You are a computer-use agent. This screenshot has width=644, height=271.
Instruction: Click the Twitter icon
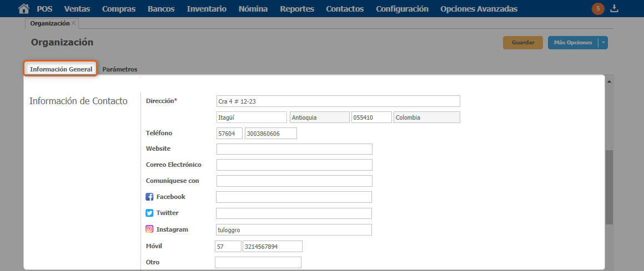point(149,213)
